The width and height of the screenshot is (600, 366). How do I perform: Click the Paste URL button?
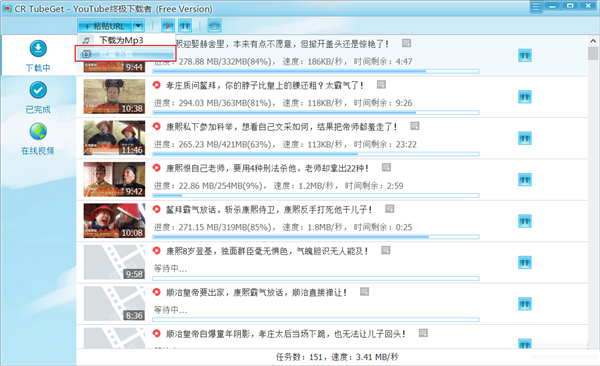coord(104,26)
